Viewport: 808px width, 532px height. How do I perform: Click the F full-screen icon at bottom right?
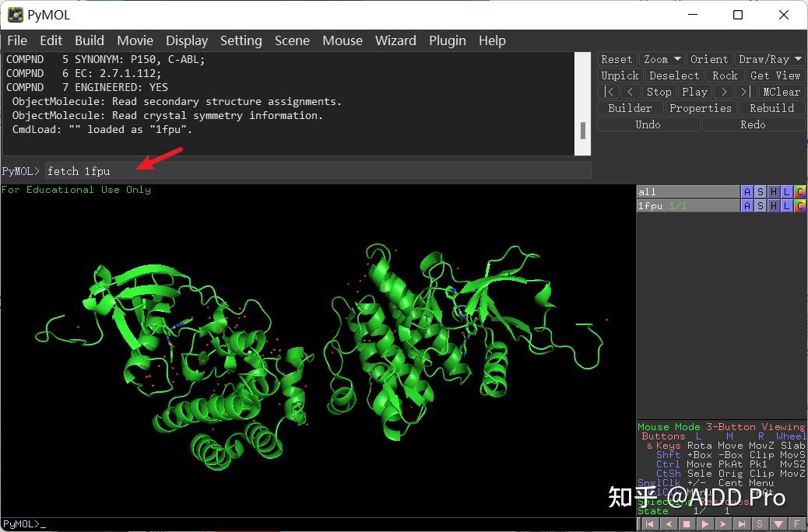[x=796, y=524]
